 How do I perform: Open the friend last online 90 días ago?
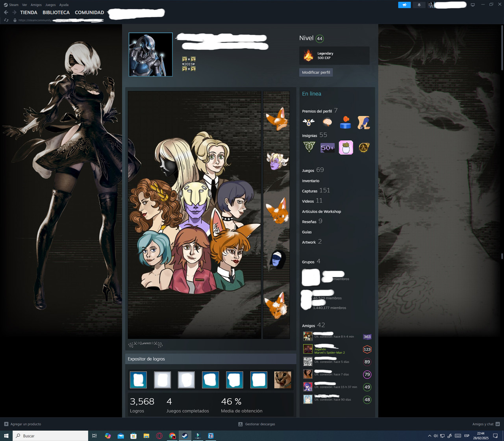(337, 399)
